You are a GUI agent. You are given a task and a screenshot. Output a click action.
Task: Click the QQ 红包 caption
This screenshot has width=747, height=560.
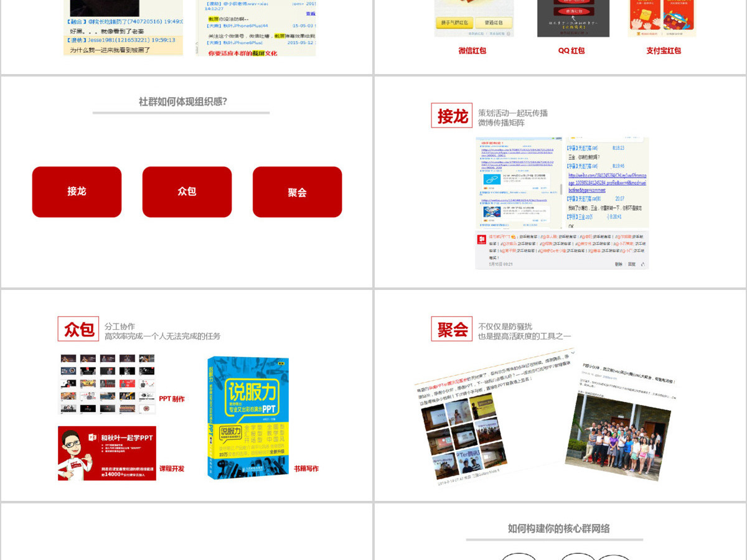[571, 51]
